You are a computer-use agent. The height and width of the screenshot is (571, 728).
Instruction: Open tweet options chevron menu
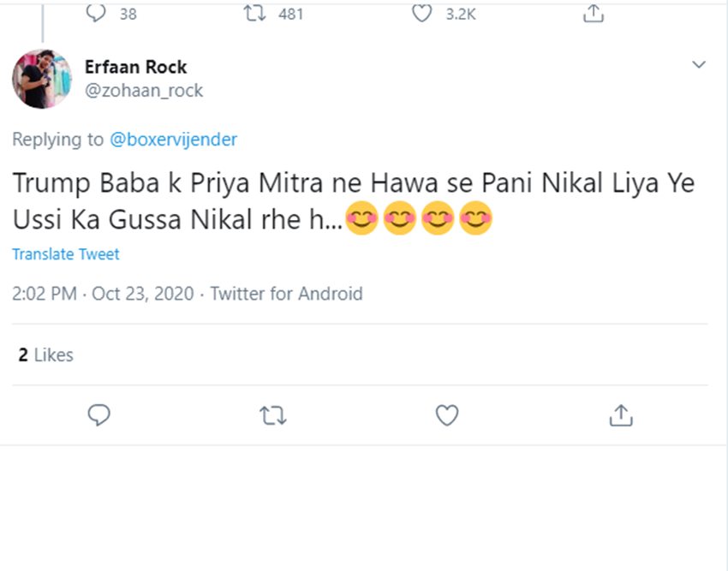tap(699, 65)
